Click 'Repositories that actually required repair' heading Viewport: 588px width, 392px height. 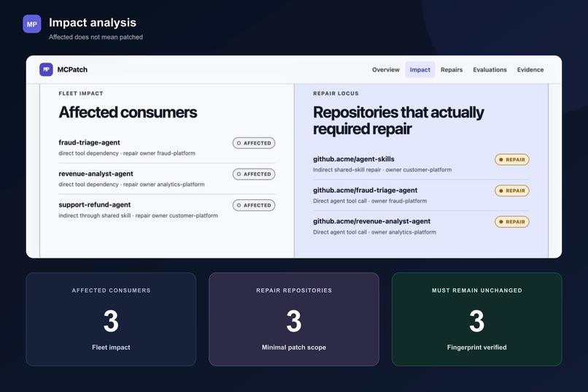398,120
